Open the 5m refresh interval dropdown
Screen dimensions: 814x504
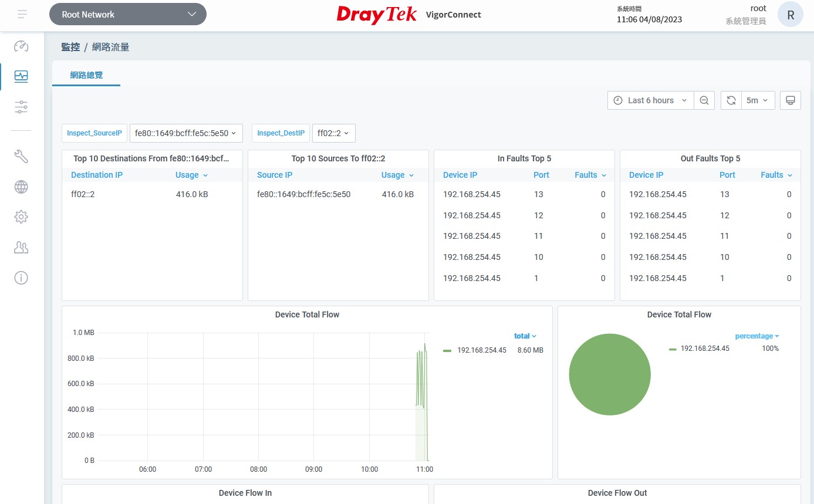pos(758,100)
